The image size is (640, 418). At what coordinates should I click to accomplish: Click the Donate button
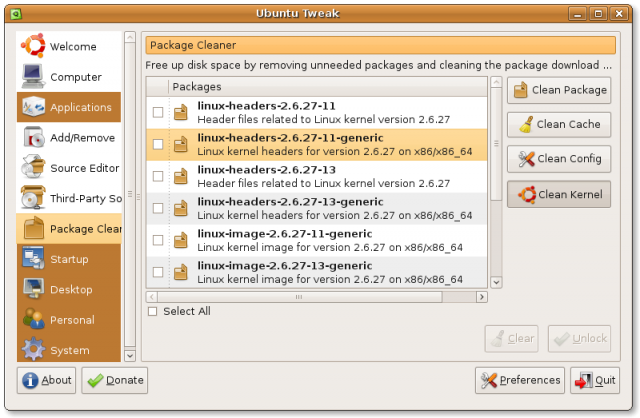point(115,380)
